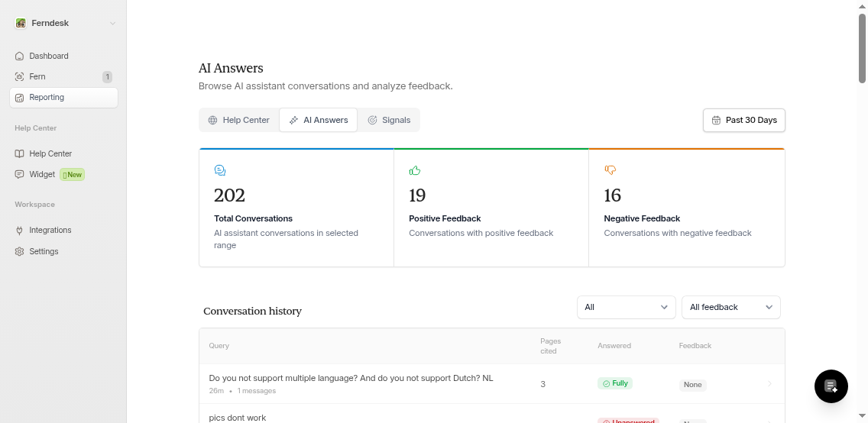Select the AI Answers tab
The height and width of the screenshot is (423, 868).
coord(319,120)
